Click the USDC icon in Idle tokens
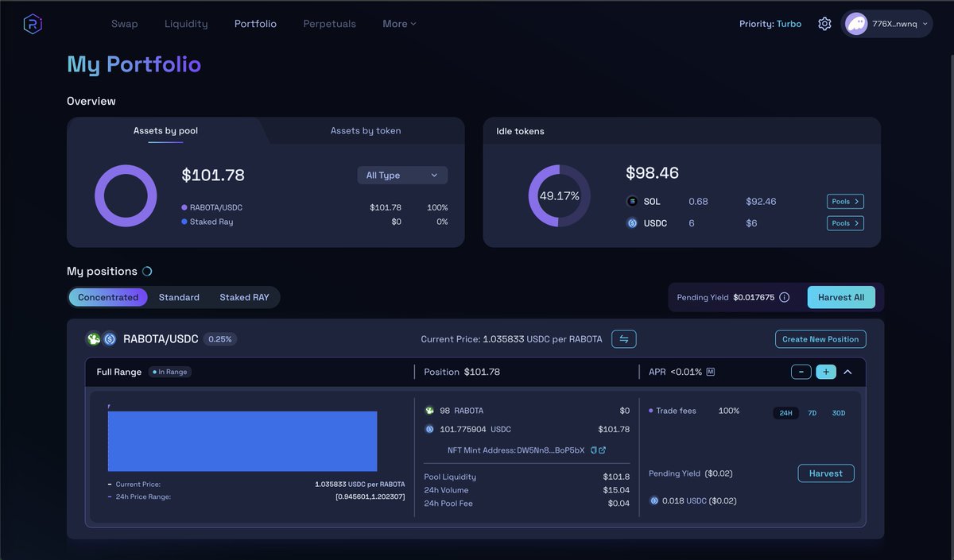This screenshot has width=954, height=560. (632, 223)
